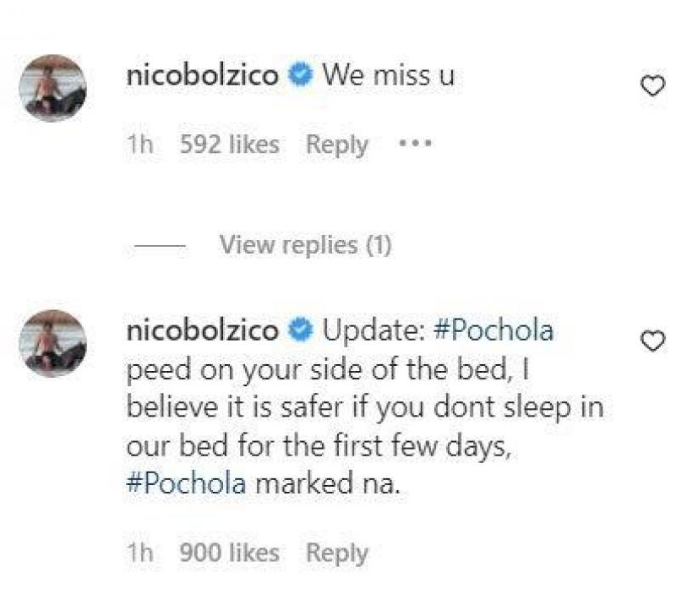The width and height of the screenshot is (676, 616).
Task: Open nicobolzico username on the update comment
Action: [x=202, y=330]
